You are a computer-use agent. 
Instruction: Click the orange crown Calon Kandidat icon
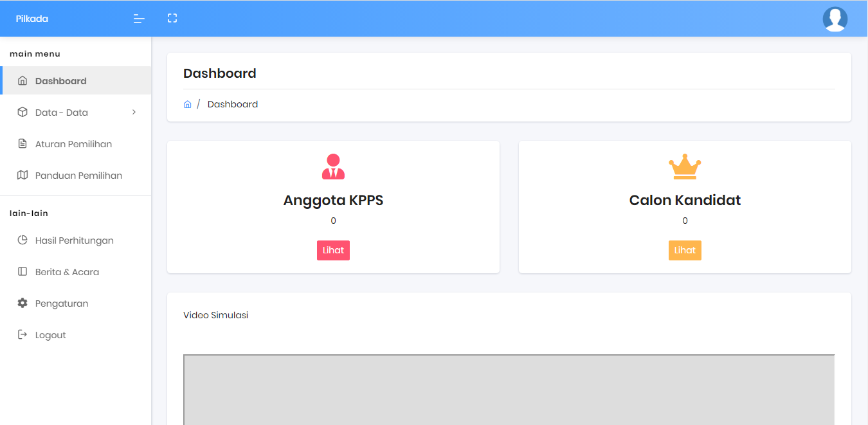(x=685, y=167)
